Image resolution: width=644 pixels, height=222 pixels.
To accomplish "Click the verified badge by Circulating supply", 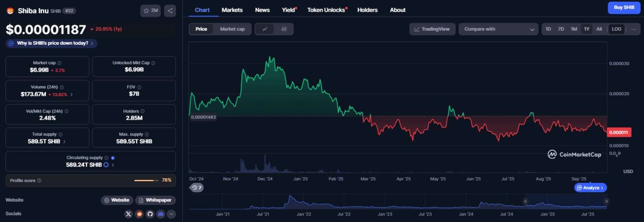I will tap(112, 158).
